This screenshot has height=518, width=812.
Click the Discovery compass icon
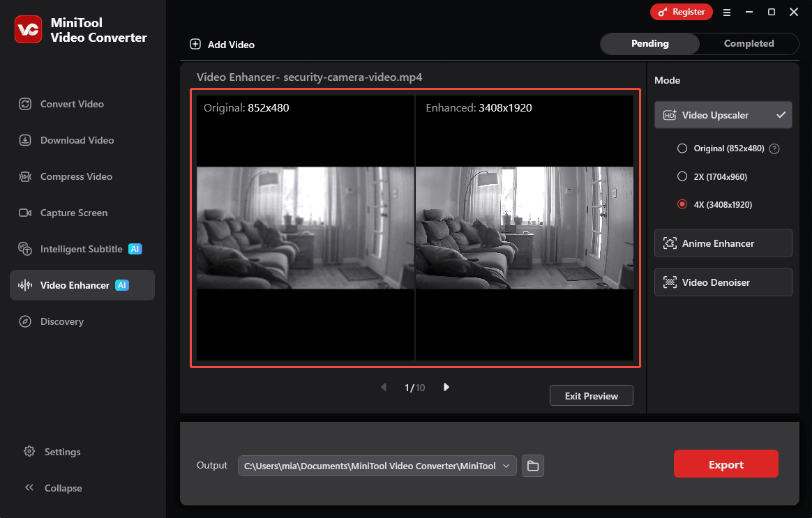coord(25,321)
